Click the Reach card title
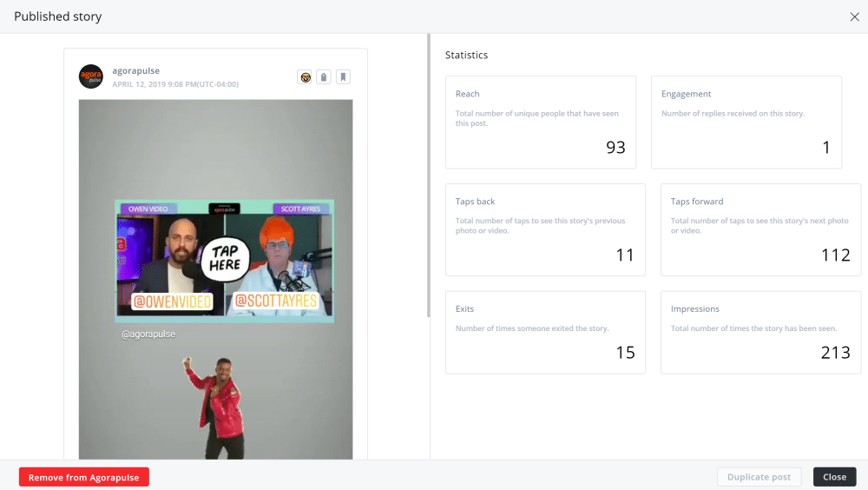 [x=468, y=94]
